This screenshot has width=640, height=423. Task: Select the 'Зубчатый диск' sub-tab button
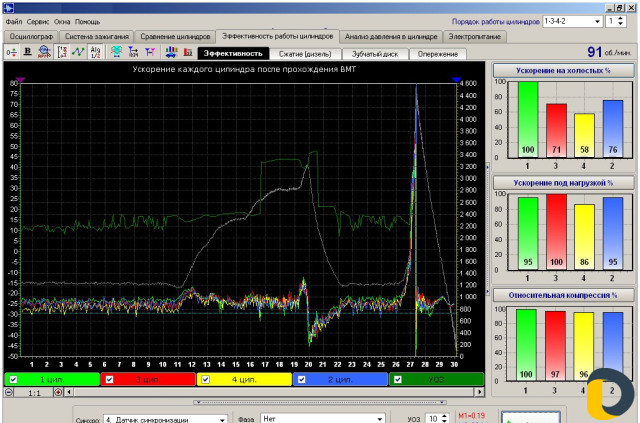coord(374,53)
